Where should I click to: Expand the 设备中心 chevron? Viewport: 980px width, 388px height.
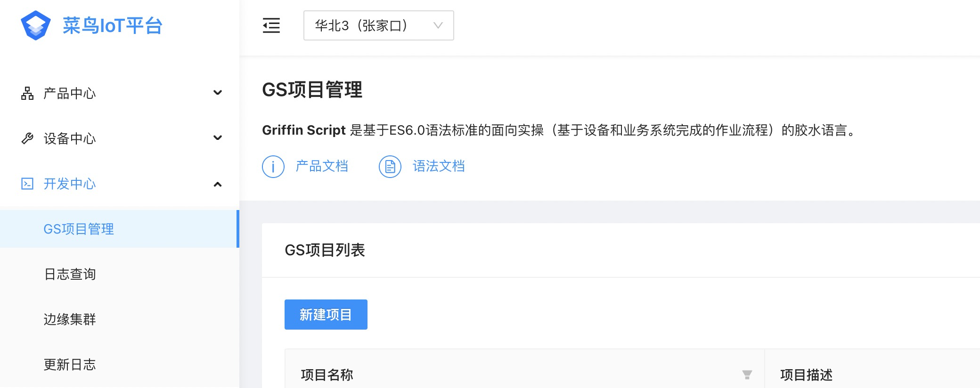[x=218, y=138]
